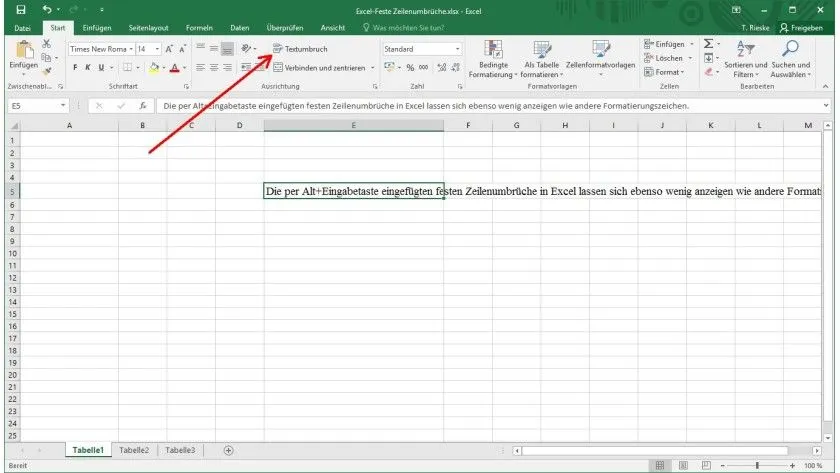
Task: Toggle italic (K) formatting
Action: (x=88, y=67)
